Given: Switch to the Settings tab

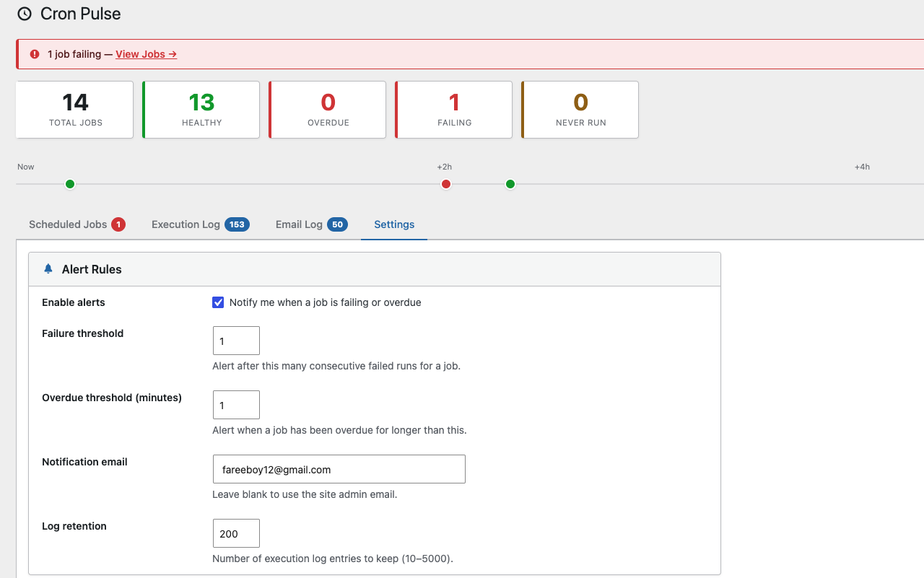Looking at the screenshot, I should coord(394,224).
